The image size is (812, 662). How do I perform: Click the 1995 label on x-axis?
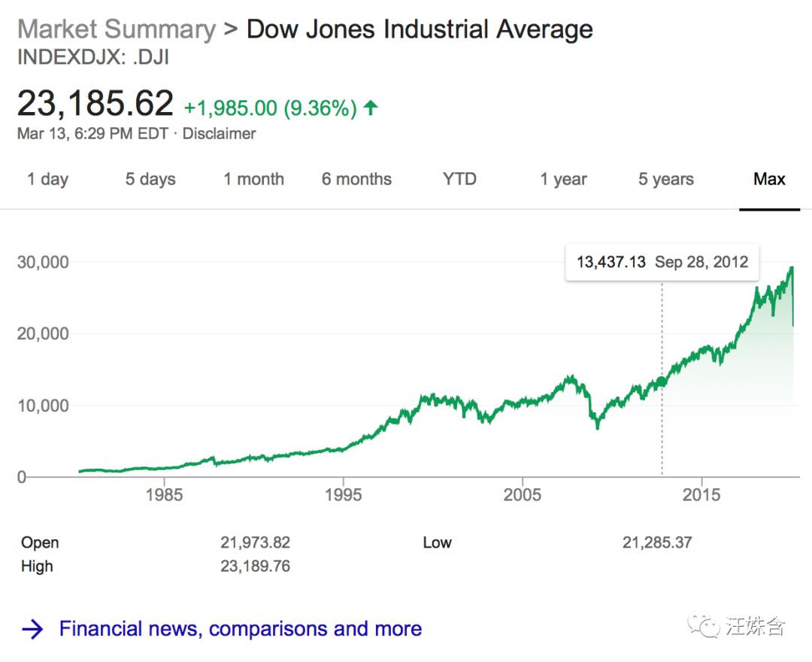pos(343,495)
